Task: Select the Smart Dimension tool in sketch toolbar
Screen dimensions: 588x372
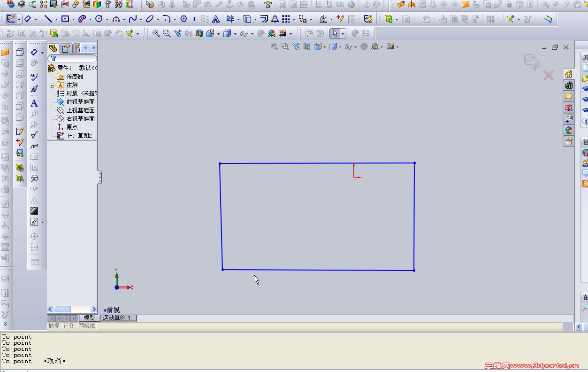Action: (28, 19)
